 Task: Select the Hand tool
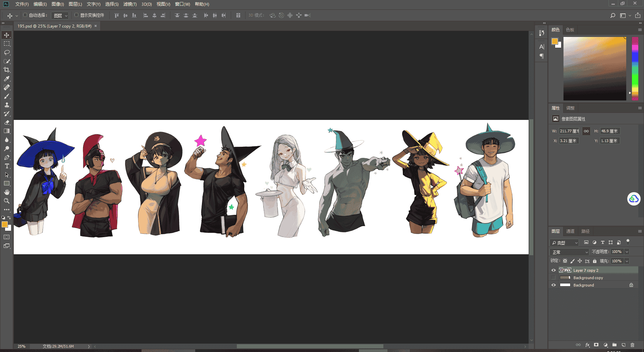pyautogui.click(x=7, y=192)
